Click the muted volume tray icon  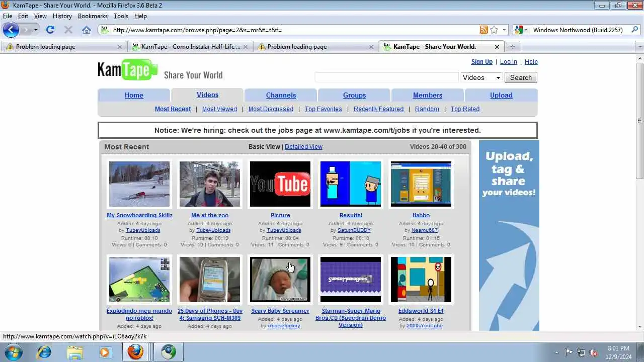tap(593, 352)
